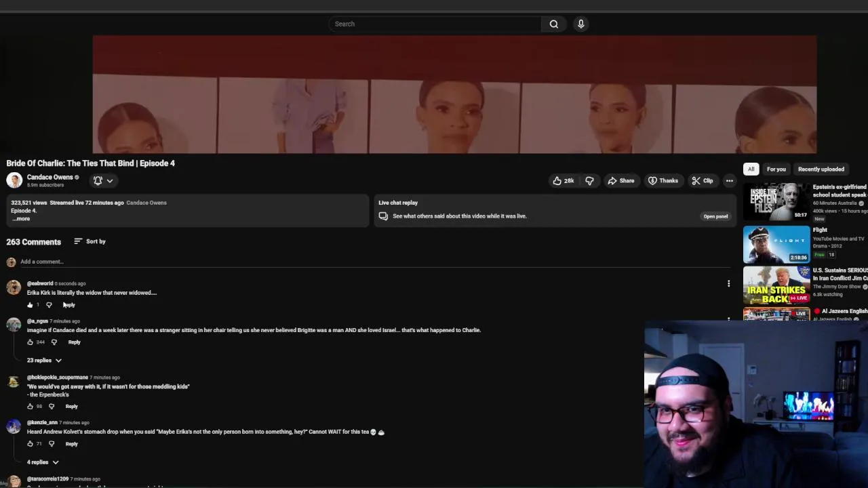This screenshot has width=868, height=488.
Task: Reply to @a_ngus's comment
Action: coord(74,342)
